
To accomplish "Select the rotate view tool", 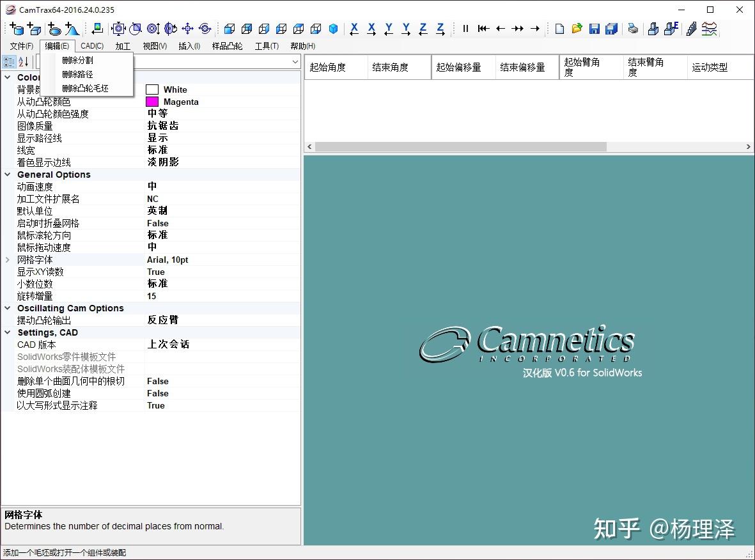I will (171, 29).
